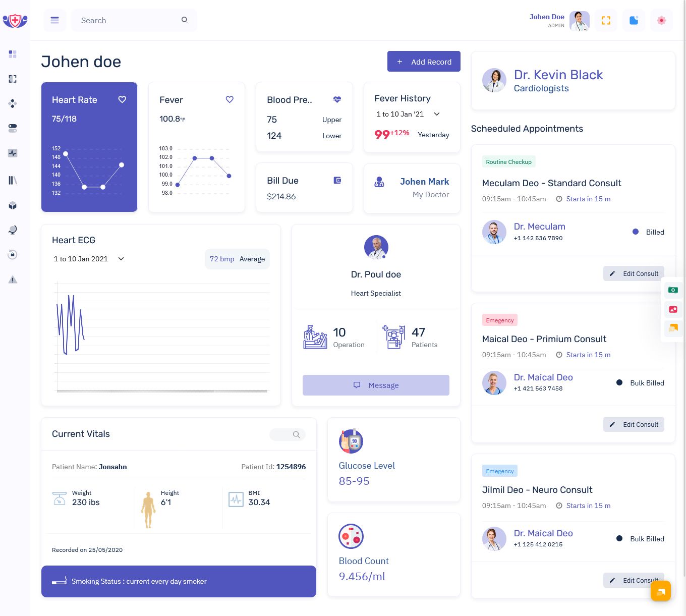Viewport: 686px width, 616px height.
Task: Click the Smoking Status banner in Current Vitals
Action: [x=179, y=581]
